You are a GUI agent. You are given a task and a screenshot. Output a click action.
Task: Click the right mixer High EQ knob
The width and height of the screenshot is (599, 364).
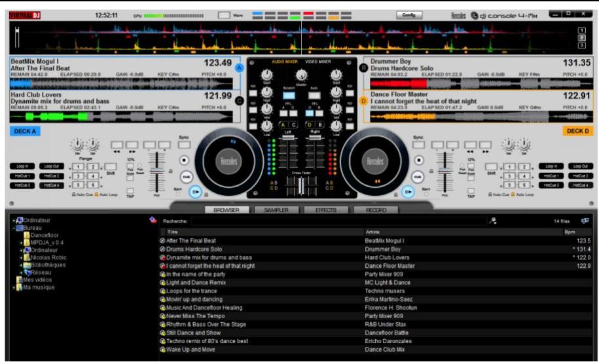(336, 92)
